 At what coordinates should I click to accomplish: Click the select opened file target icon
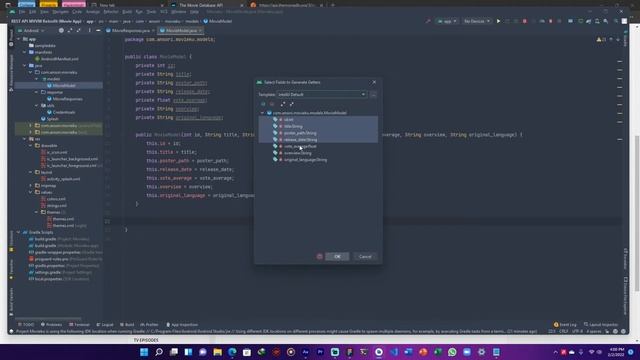point(61,31)
